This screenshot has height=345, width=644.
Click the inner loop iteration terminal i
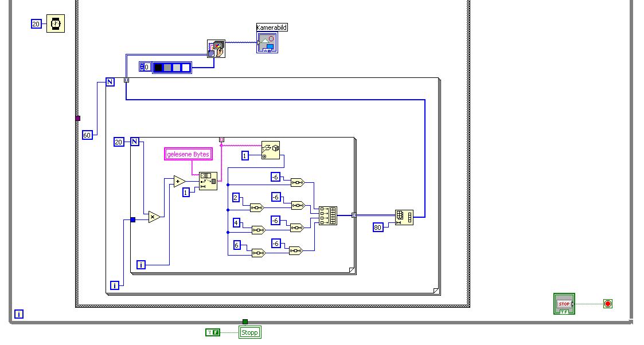[x=141, y=265]
